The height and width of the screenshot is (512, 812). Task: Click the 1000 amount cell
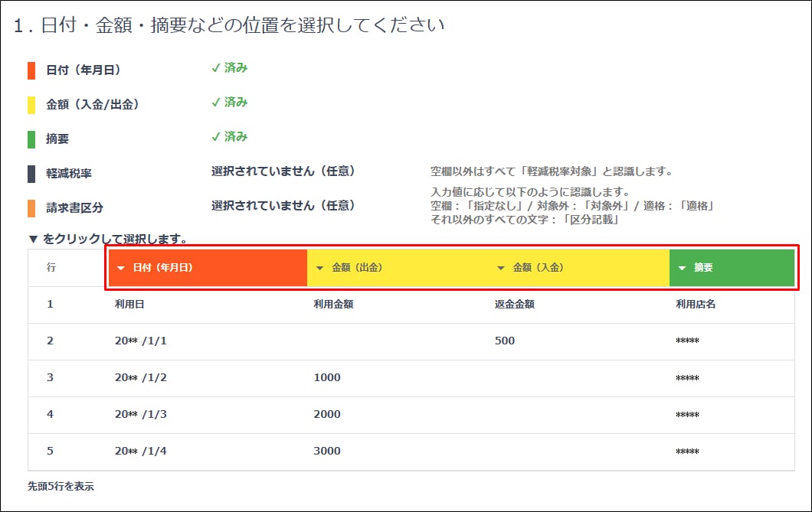[327, 377]
